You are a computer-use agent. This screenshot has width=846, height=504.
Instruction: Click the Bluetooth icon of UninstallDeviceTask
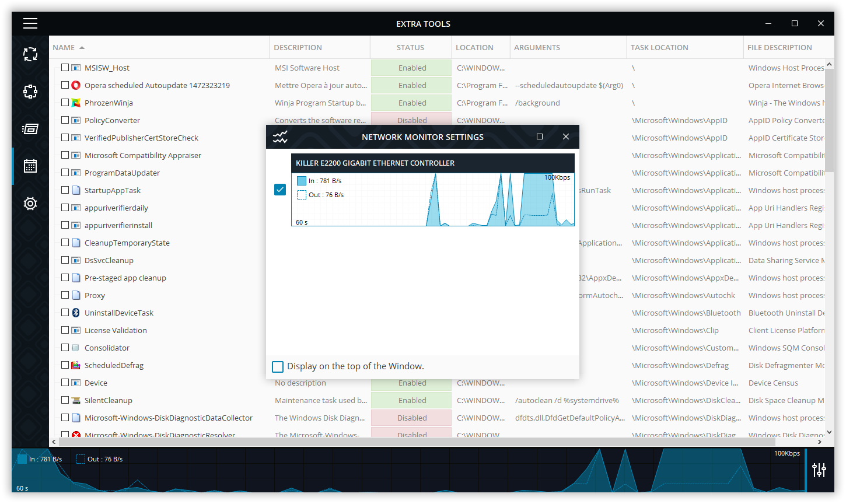click(x=76, y=313)
